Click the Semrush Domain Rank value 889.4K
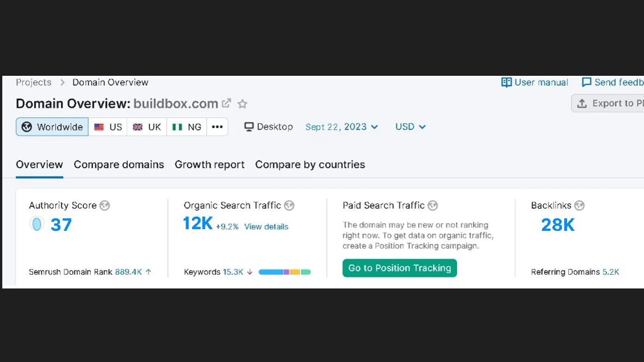The height and width of the screenshot is (362, 644). [x=128, y=272]
